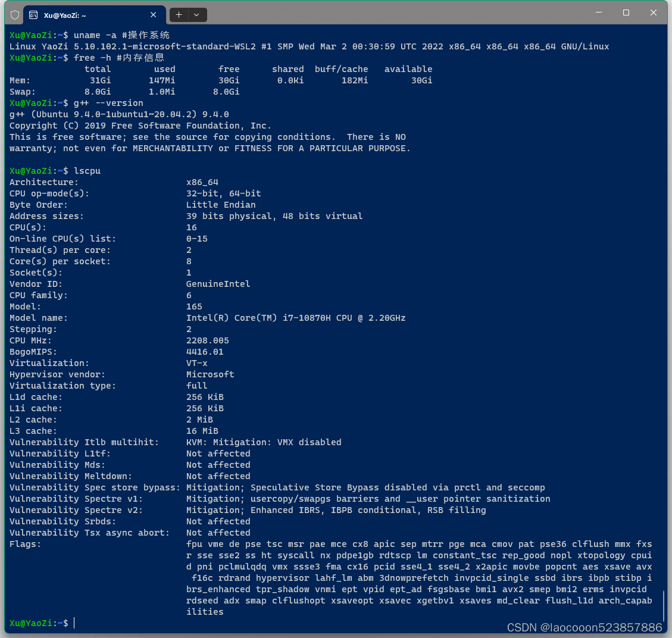The width and height of the screenshot is (672, 638).
Task: Click the '4416.01' BogoMIPS value
Action: click(205, 352)
